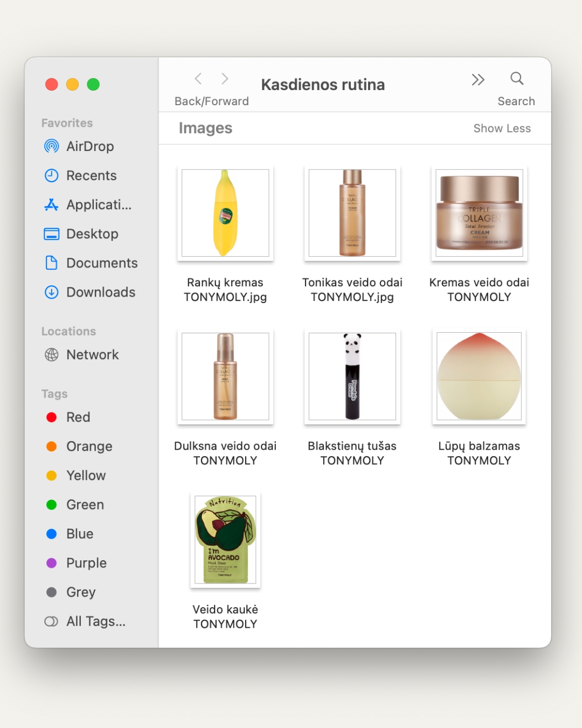Click the AirDrop sidebar icon

tap(51, 146)
